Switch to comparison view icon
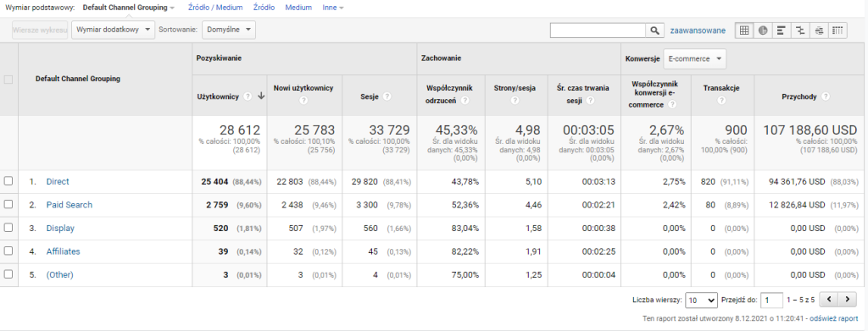The width and height of the screenshot is (868, 331). tap(800, 30)
